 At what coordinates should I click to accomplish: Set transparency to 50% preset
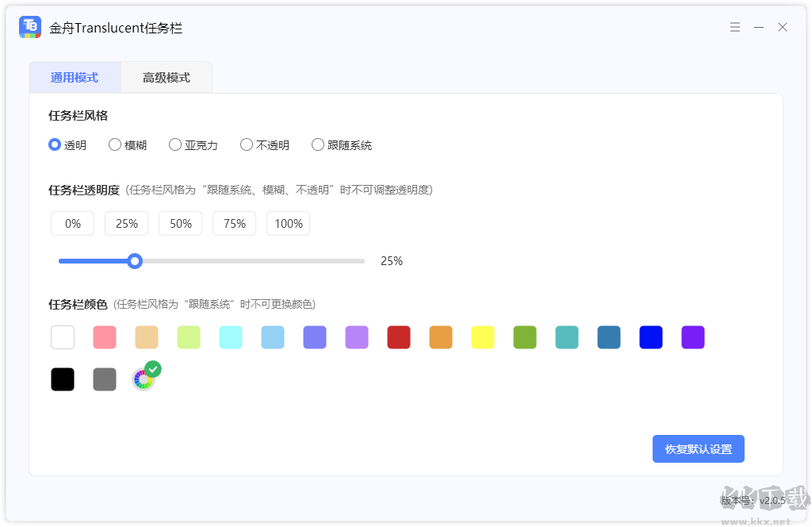click(x=181, y=224)
